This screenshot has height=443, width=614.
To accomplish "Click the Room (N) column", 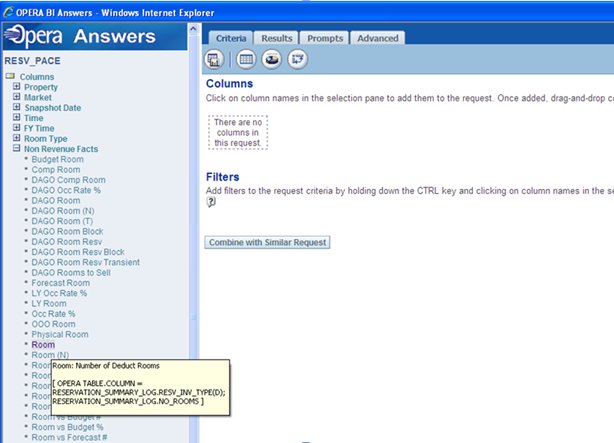I will (x=50, y=355).
